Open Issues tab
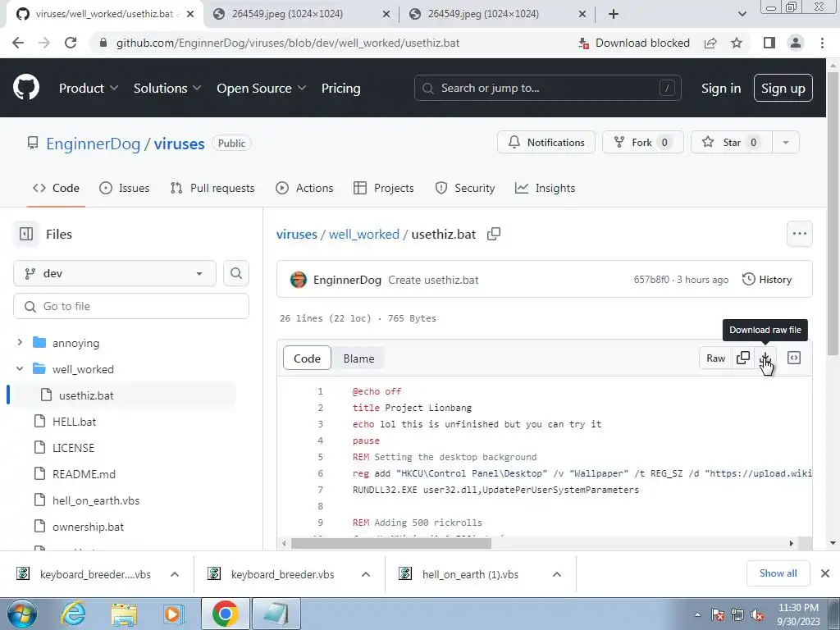This screenshot has width=840, height=630. click(125, 188)
